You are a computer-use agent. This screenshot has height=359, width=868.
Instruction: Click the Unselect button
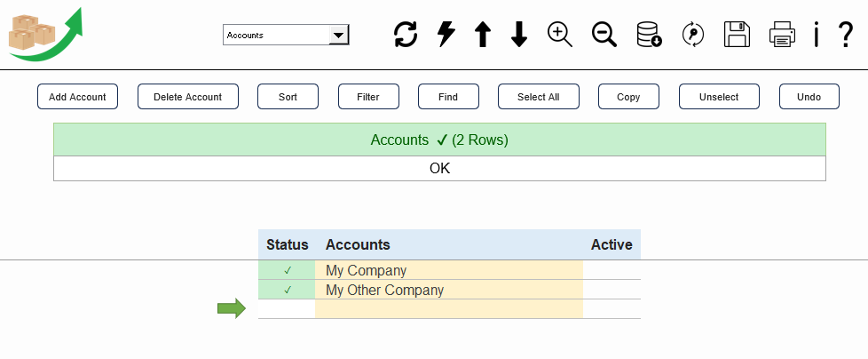719,97
